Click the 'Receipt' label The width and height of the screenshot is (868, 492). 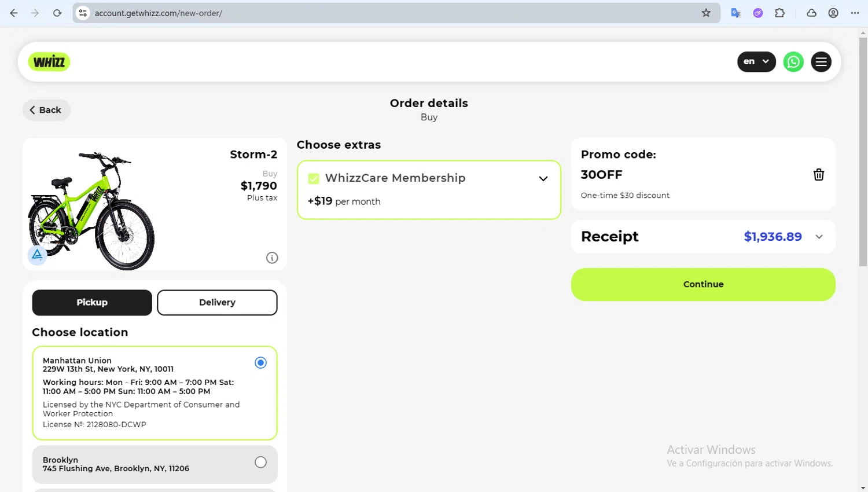[609, 237]
